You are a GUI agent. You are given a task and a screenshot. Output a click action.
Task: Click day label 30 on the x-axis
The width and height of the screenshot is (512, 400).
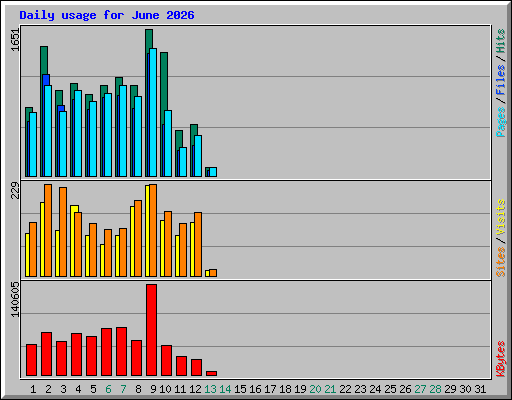[x=465, y=389]
